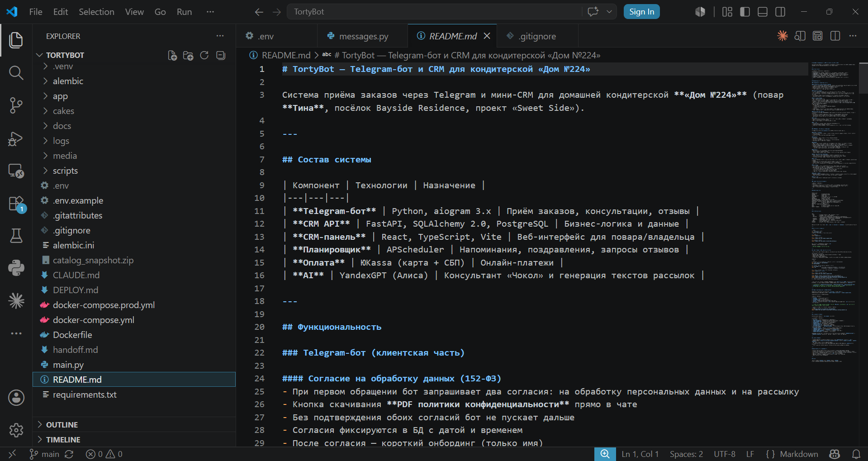Switch to the messages.py tab
This screenshot has width=868, height=461.
pyautogui.click(x=362, y=36)
